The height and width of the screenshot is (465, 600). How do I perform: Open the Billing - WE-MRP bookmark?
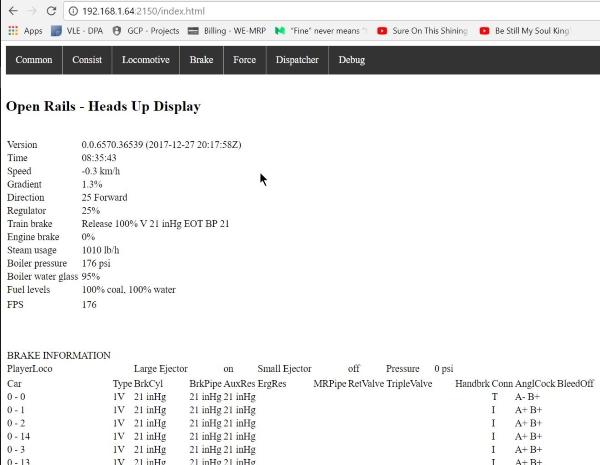coord(227,31)
